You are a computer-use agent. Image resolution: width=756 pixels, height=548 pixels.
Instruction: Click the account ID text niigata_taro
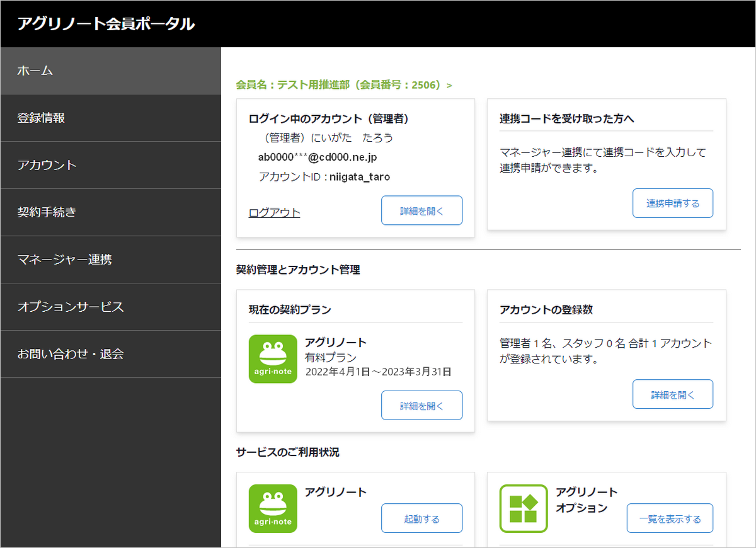click(361, 177)
